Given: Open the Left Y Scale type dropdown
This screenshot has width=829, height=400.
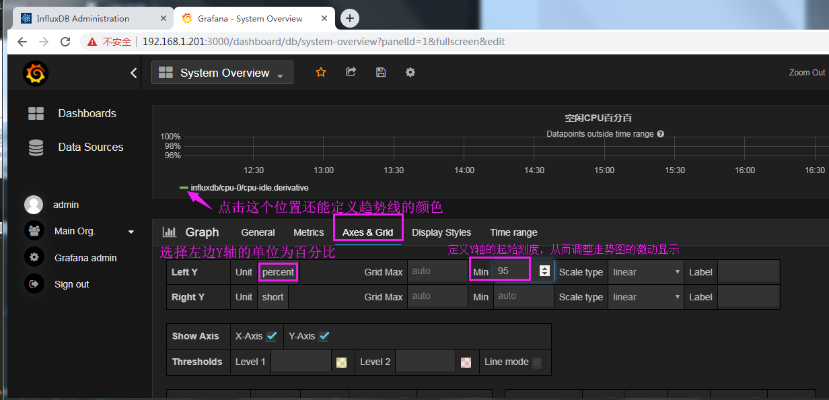Looking at the screenshot, I should point(646,271).
